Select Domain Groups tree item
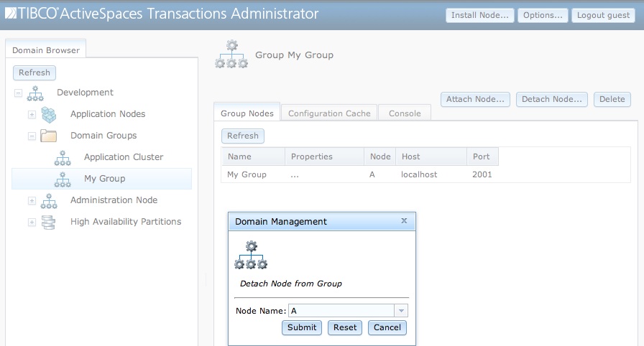 [x=103, y=136]
